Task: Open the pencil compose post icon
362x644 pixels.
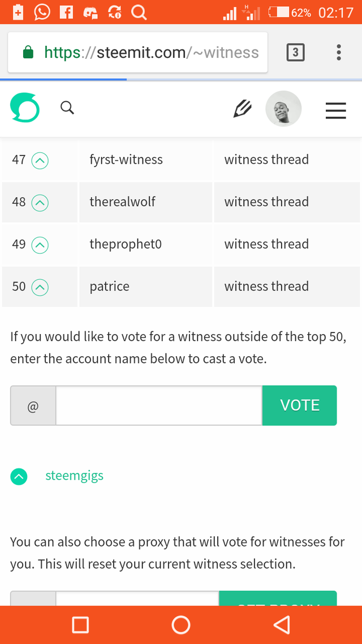Action: [x=242, y=109]
